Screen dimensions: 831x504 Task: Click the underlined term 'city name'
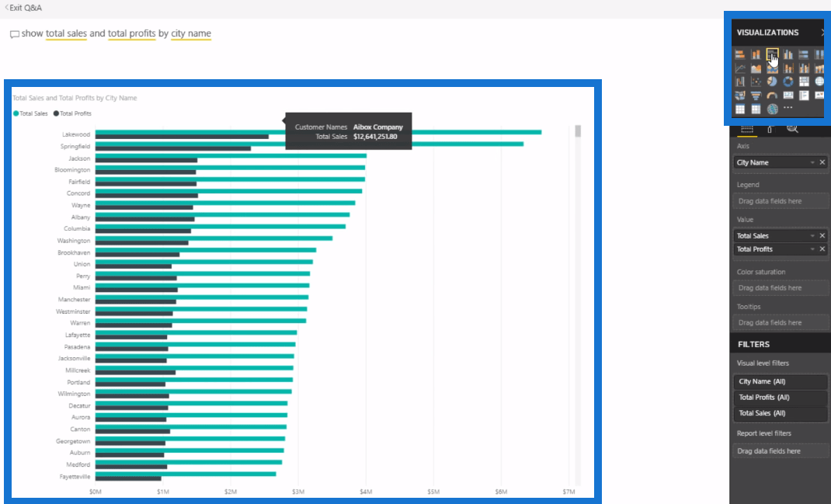click(191, 33)
